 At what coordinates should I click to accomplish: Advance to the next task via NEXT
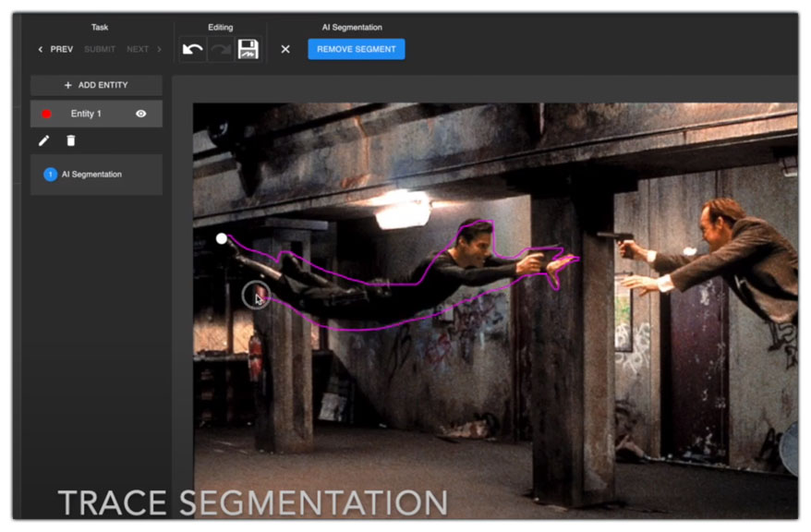tap(138, 49)
